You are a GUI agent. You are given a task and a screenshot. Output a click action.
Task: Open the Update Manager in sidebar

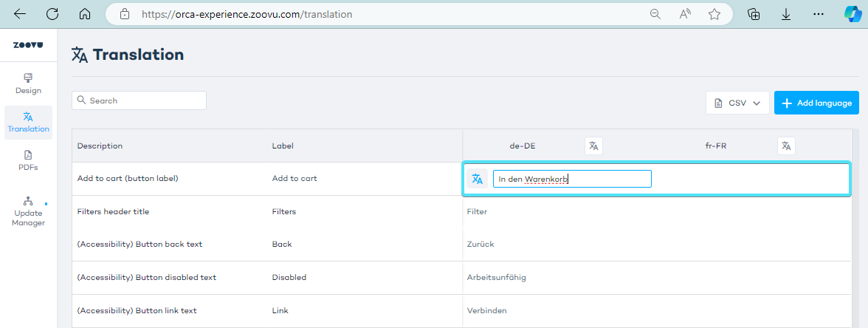point(28,211)
